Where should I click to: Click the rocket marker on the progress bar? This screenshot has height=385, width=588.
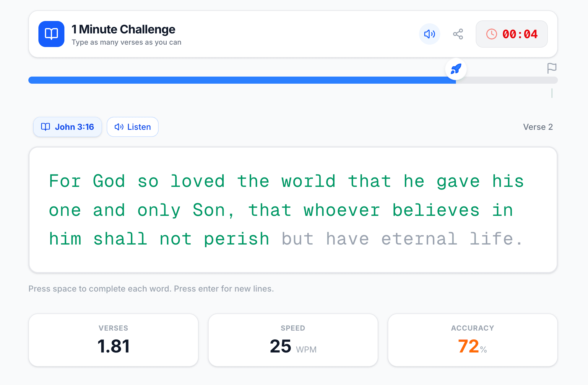456,69
